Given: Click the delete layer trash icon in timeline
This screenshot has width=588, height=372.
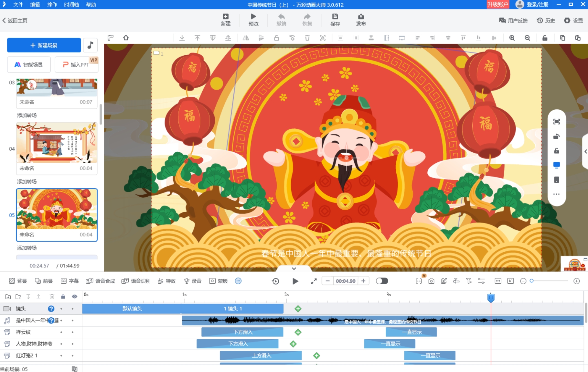Looking at the screenshot, I should click(52, 297).
